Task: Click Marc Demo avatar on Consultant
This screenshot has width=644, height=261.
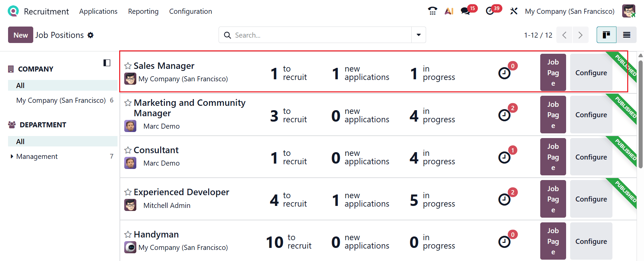Action: click(x=130, y=163)
